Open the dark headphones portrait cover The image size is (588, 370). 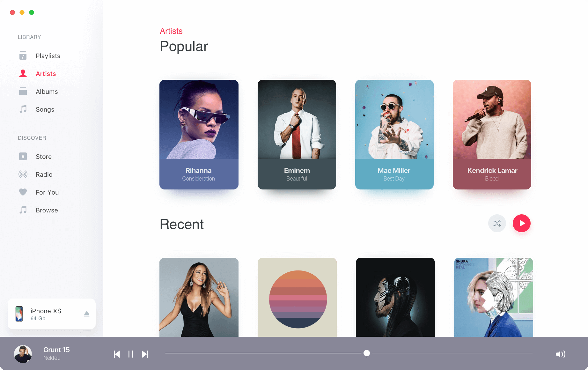[x=395, y=297]
